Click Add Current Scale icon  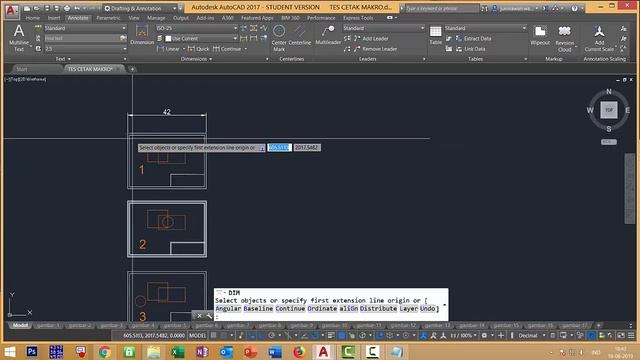click(599, 38)
